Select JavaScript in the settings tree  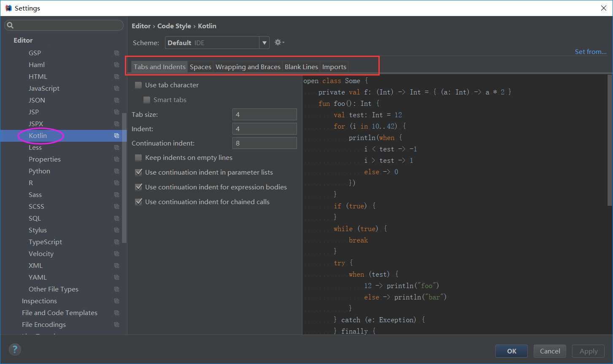pyautogui.click(x=44, y=88)
